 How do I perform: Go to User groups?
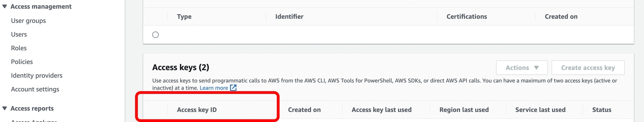(28, 21)
